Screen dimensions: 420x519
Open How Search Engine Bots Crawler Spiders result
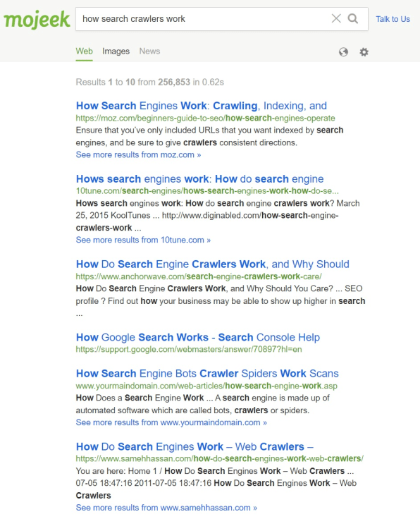click(x=207, y=373)
